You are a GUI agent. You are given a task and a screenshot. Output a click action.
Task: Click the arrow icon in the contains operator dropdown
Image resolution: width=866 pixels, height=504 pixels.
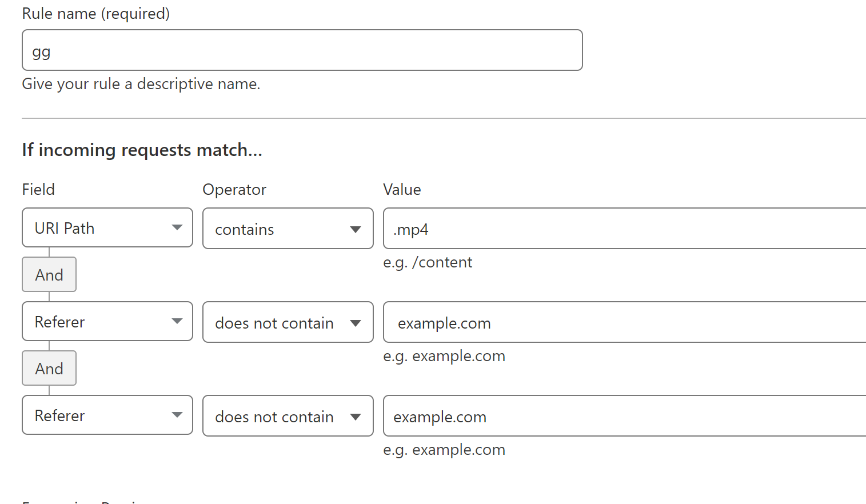pos(356,229)
